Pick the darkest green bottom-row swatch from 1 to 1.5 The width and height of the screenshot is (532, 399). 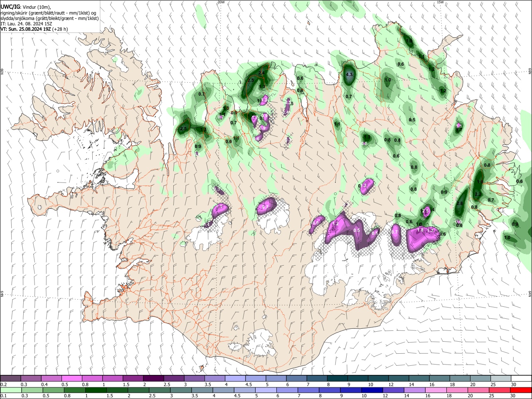click(x=96, y=390)
